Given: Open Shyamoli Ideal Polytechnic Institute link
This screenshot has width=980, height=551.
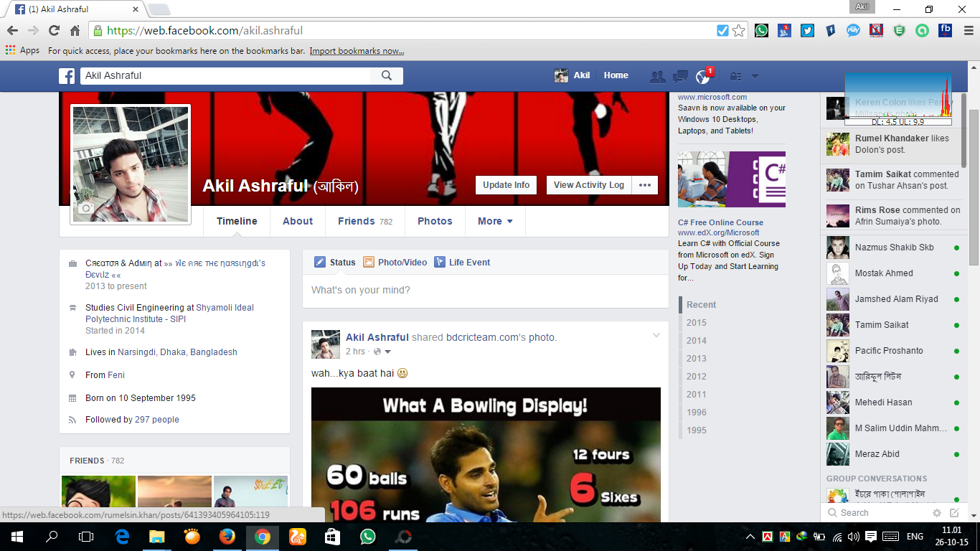Looking at the screenshot, I should [x=169, y=314].
